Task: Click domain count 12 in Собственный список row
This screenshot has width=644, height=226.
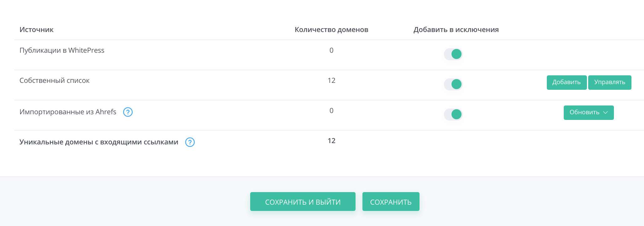Action: tap(331, 80)
